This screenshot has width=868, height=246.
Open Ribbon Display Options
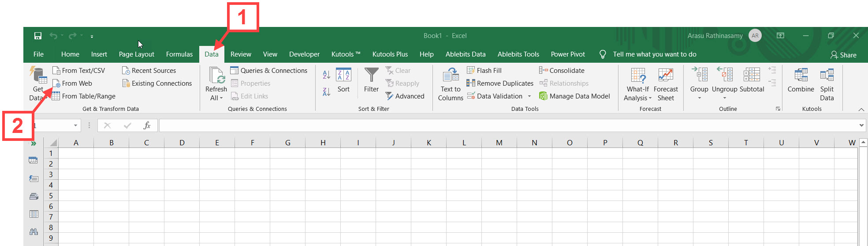pyautogui.click(x=780, y=36)
